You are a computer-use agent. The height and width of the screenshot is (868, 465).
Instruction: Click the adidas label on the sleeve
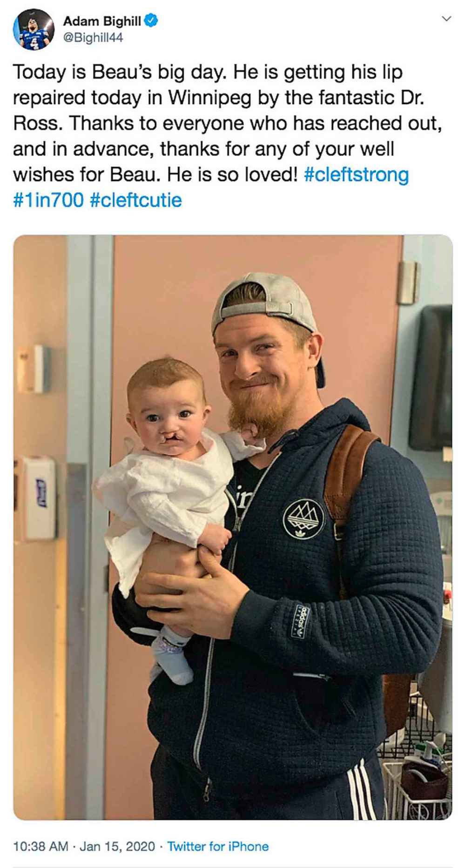tap(303, 621)
